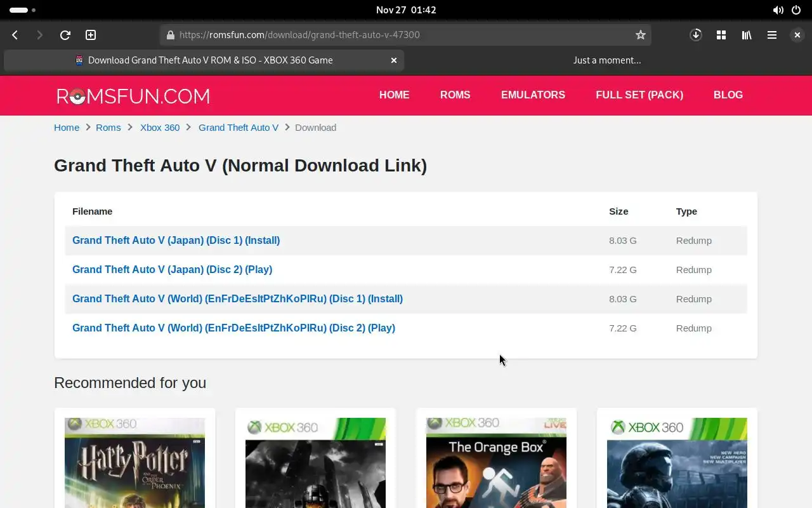Open the BLOG menu item
Viewport: 812px width, 508px height.
point(728,95)
